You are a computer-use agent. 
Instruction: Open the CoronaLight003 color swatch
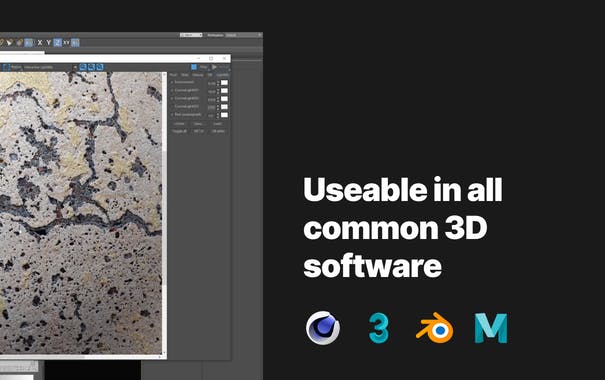pos(224,107)
